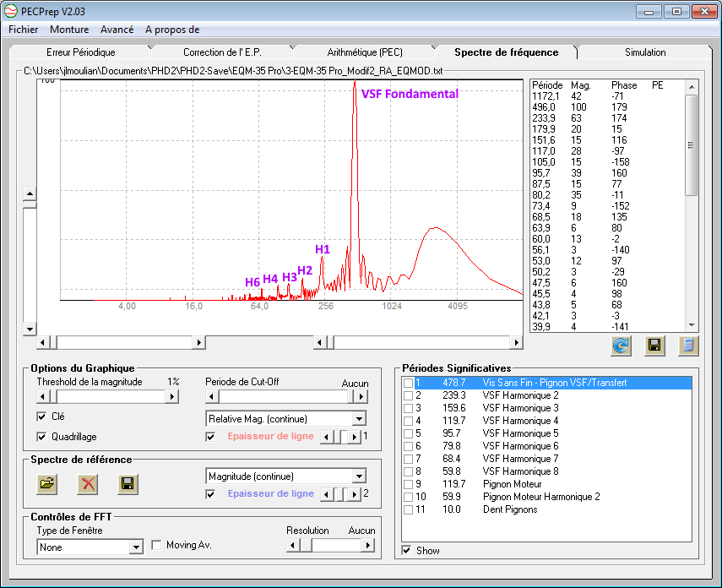Image resolution: width=722 pixels, height=588 pixels.
Task: Select the VSF Harmonique 5 row
Action: (x=547, y=433)
